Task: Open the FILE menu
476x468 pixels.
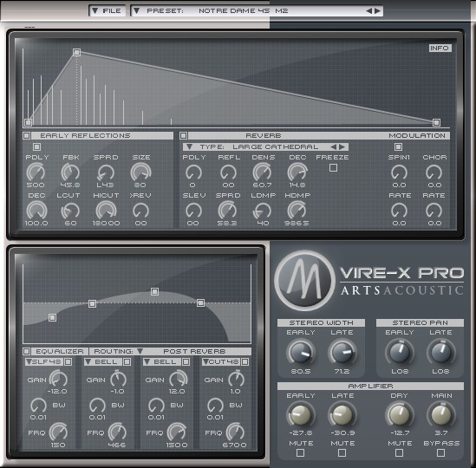Action: pyautogui.click(x=108, y=11)
